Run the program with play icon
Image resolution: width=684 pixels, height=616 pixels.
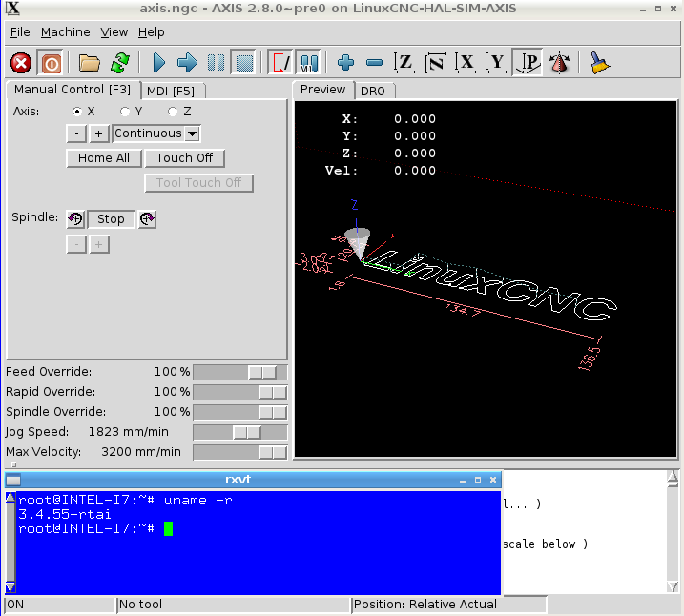[158, 63]
